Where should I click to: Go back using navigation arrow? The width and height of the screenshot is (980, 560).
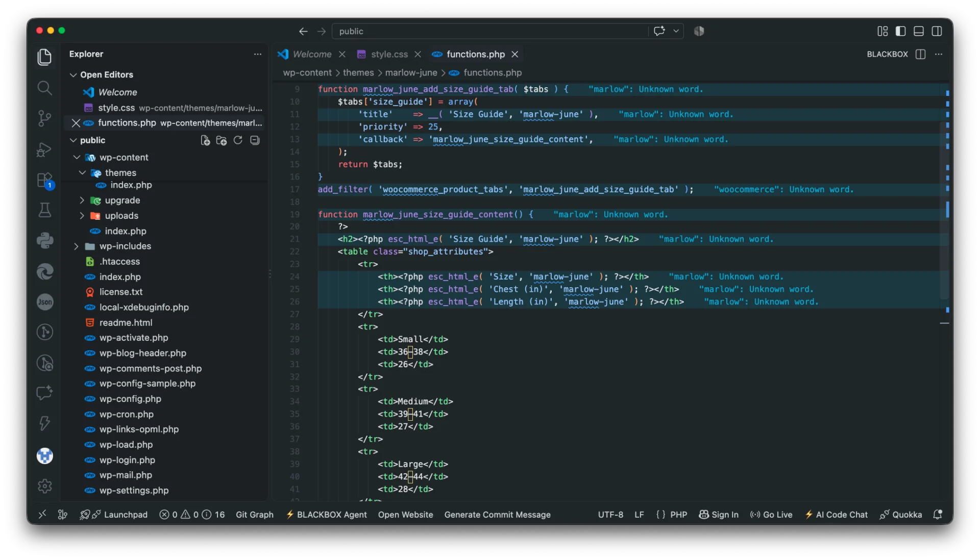tap(303, 31)
